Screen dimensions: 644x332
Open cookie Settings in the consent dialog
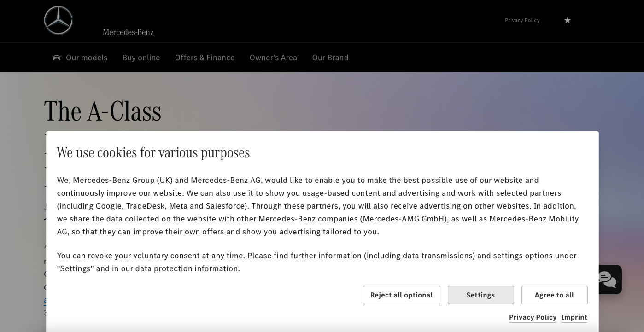point(480,295)
